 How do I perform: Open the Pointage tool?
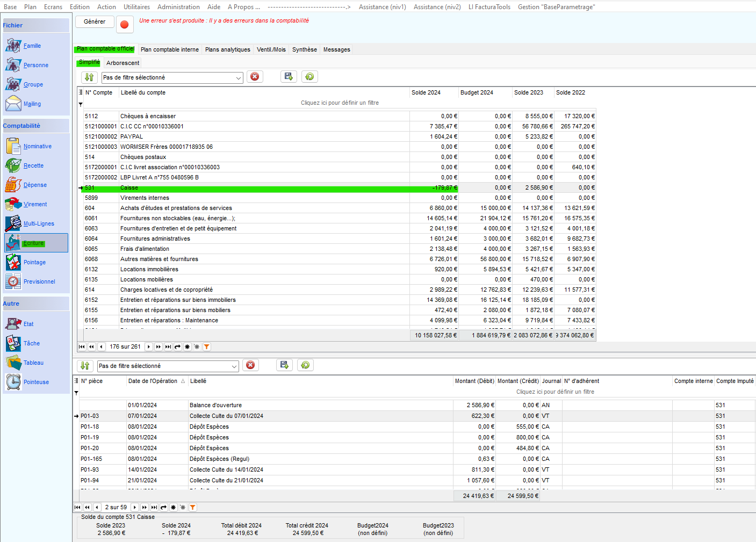coord(34,262)
